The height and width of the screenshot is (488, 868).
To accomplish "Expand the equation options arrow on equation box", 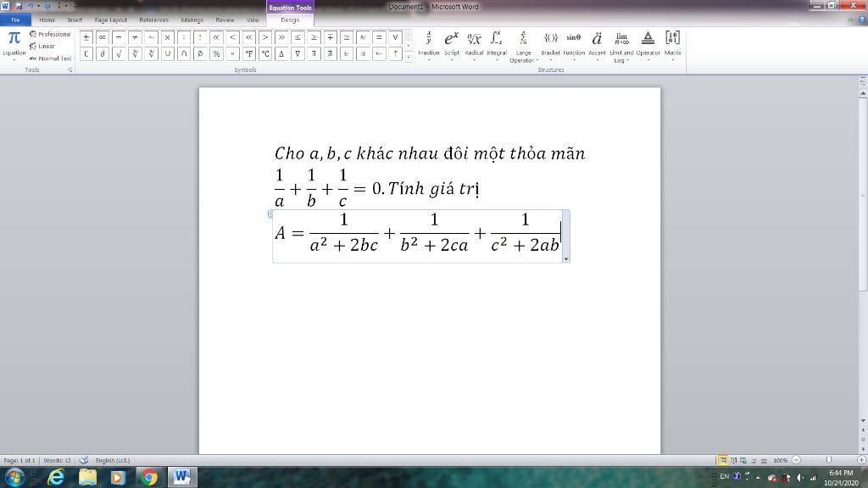I will pyautogui.click(x=565, y=258).
